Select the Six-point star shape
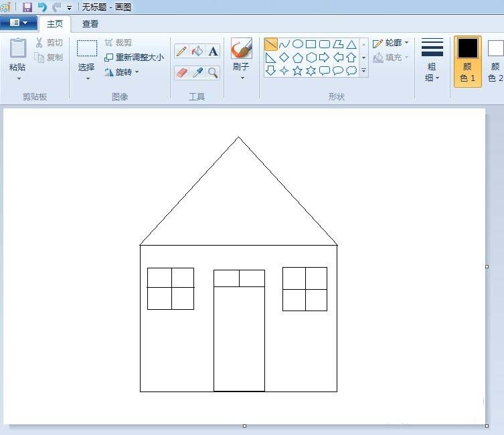 (311, 71)
